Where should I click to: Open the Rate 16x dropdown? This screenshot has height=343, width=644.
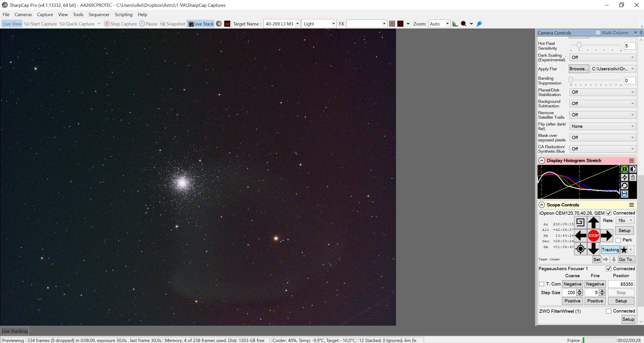(x=625, y=221)
